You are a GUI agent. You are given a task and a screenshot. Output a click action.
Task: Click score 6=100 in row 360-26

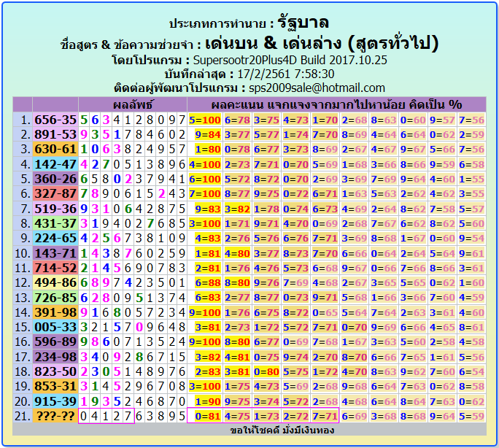click(204, 179)
